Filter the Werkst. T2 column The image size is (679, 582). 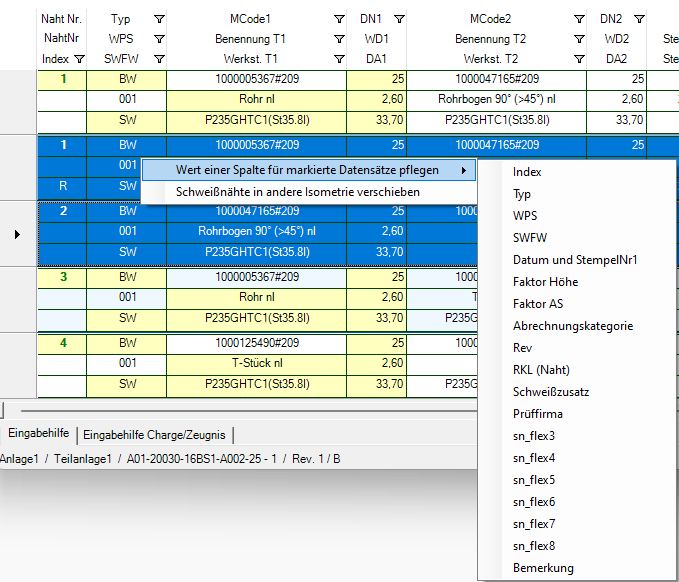point(579,59)
